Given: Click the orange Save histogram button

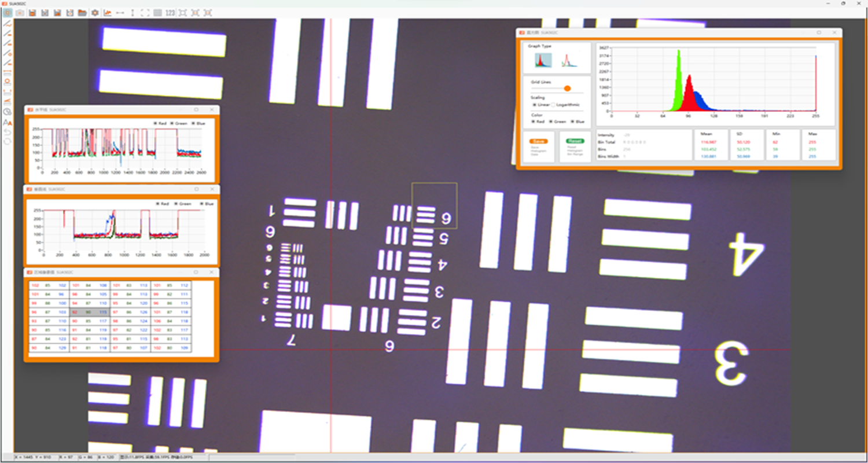Looking at the screenshot, I should click(539, 141).
